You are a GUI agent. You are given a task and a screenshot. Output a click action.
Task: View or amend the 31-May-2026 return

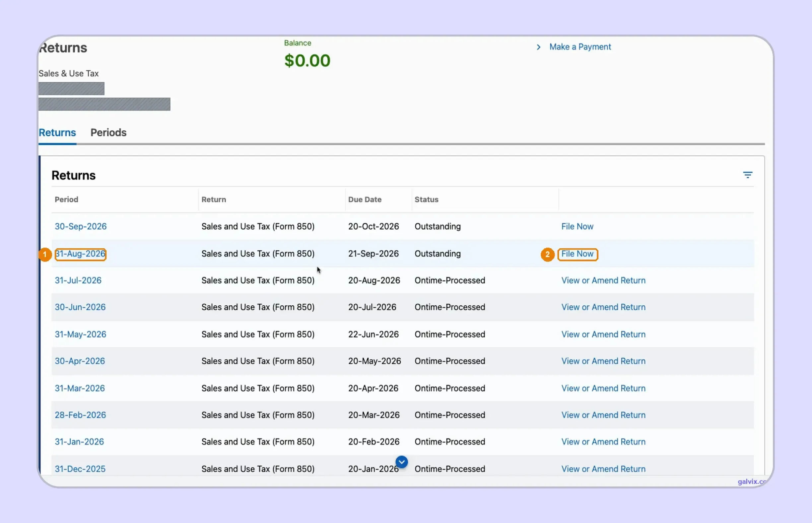pos(603,335)
